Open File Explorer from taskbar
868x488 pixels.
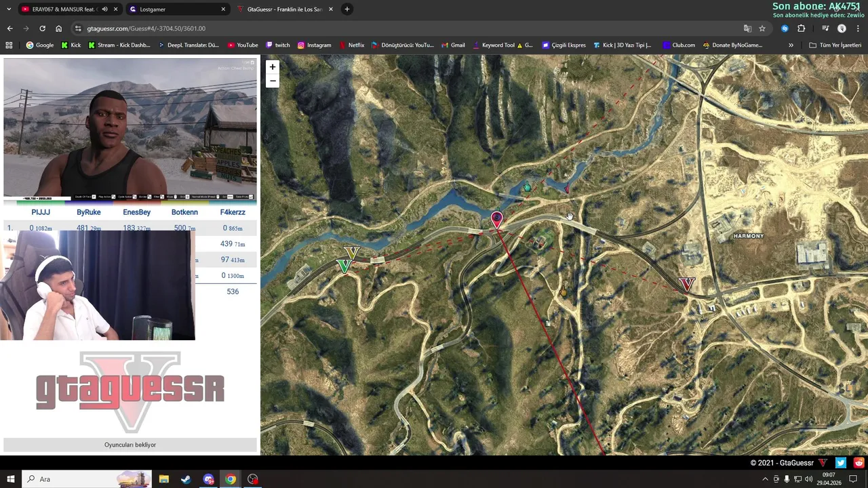pos(164,479)
